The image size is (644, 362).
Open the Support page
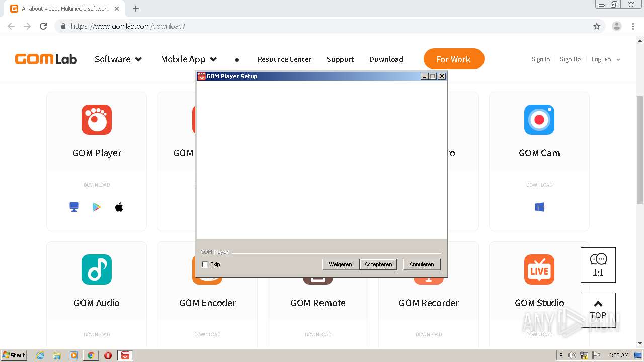(x=340, y=59)
